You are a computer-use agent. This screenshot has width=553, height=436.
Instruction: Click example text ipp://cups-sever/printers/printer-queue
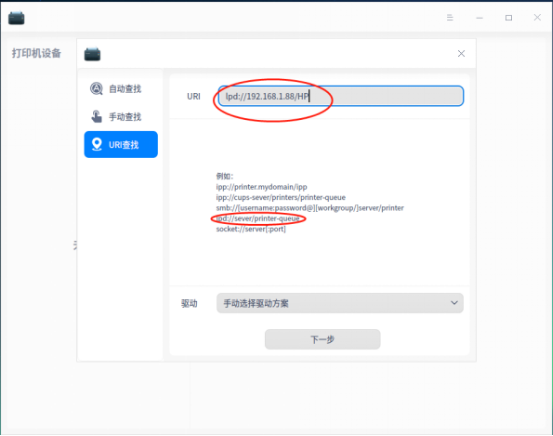(x=281, y=197)
